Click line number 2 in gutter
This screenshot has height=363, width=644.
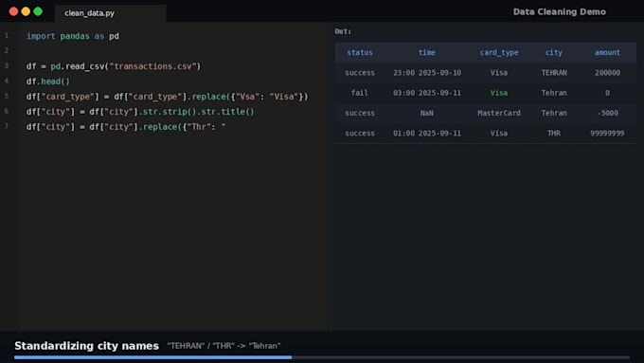[7, 50]
